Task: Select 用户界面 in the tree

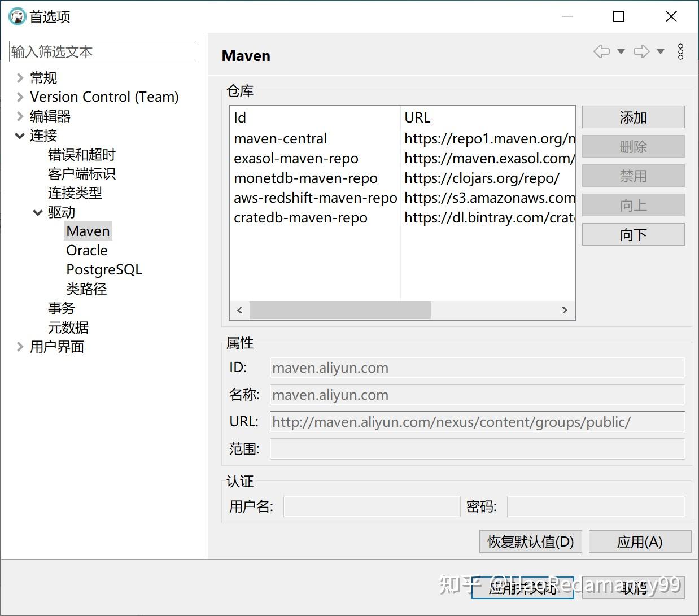Action: tap(57, 347)
